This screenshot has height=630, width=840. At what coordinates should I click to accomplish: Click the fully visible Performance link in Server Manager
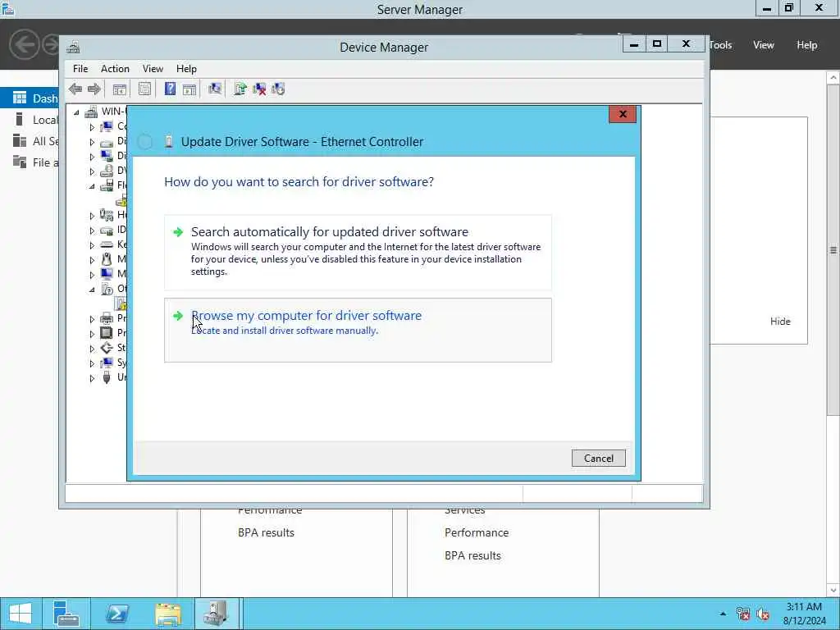tap(477, 532)
